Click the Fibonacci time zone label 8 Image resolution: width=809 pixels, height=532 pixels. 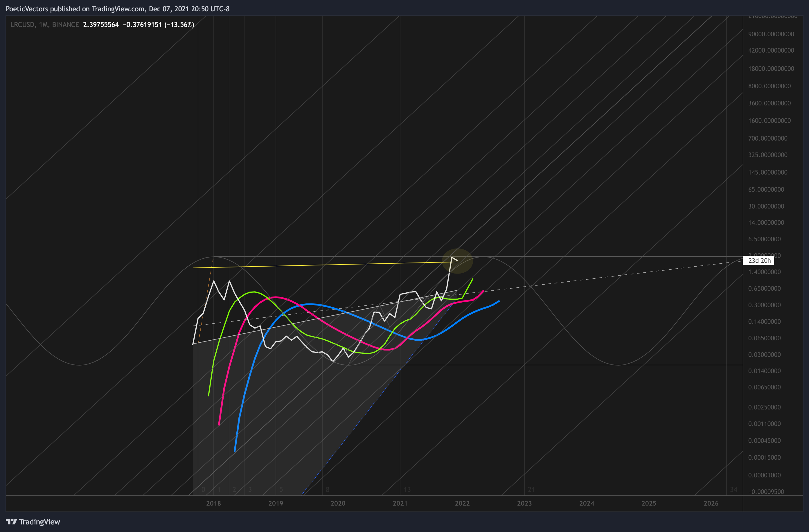click(328, 490)
